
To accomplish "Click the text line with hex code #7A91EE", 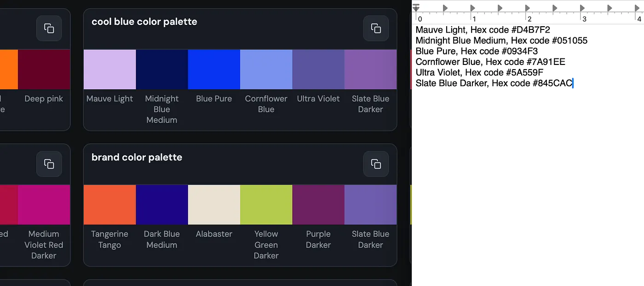I will (490, 62).
